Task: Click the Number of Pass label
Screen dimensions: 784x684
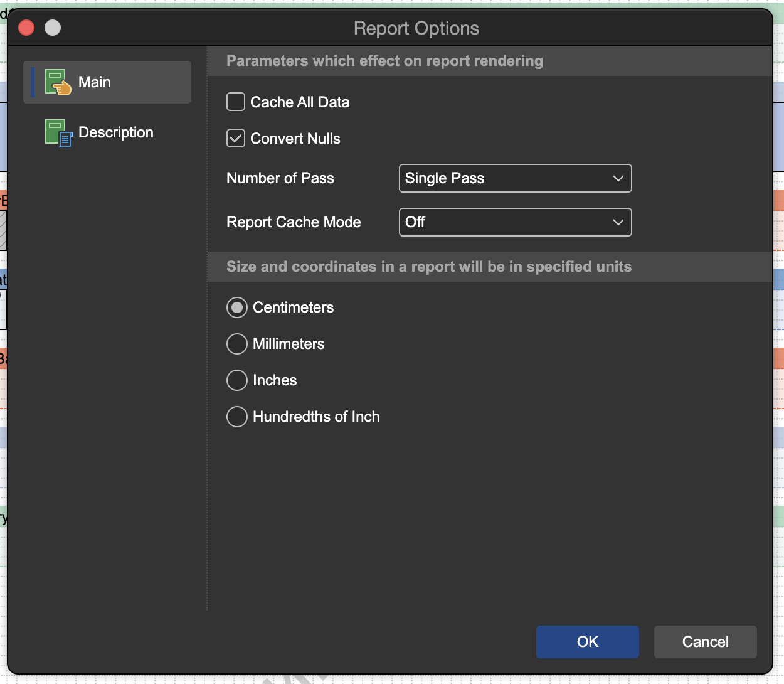Action: (280, 178)
